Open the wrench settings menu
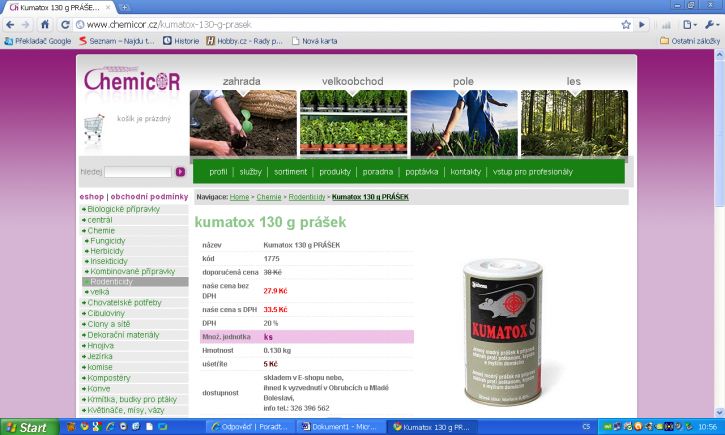This screenshot has width=725, height=435. (712, 25)
